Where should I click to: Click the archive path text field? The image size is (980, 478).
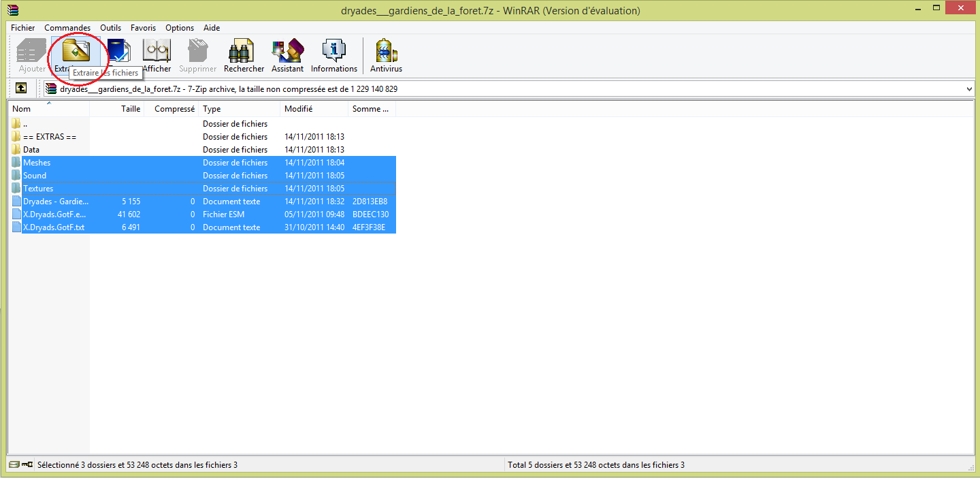pyautogui.click(x=510, y=89)
